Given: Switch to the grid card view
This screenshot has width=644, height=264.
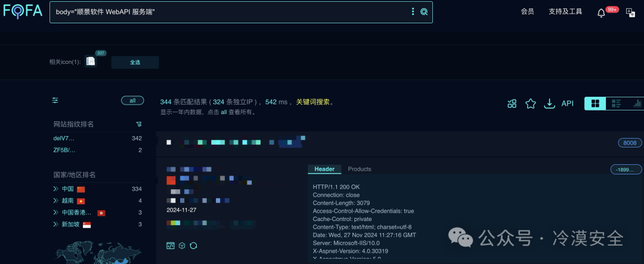Looking at the screenshot, I should pyautogui.click(x=595, y=103).
